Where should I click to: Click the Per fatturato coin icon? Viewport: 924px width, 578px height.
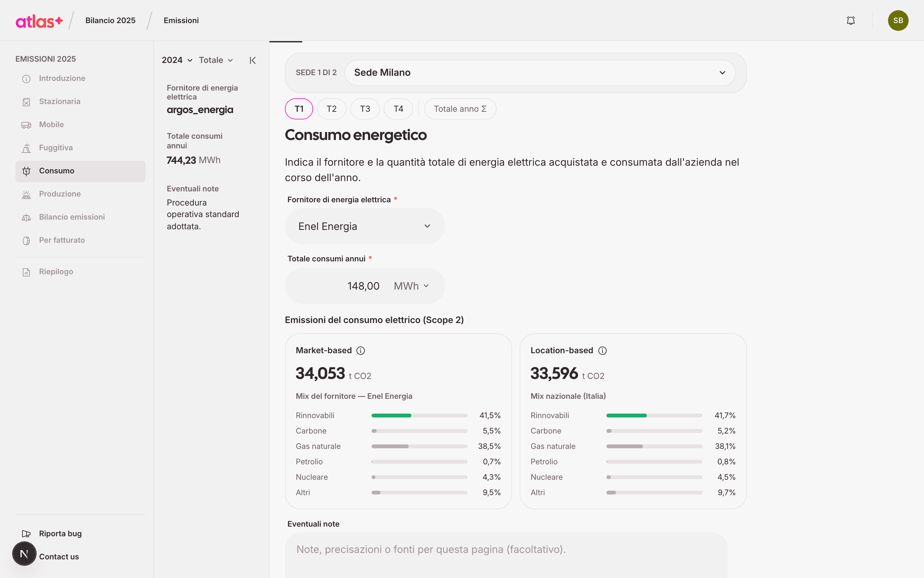[x=26, y=241]
